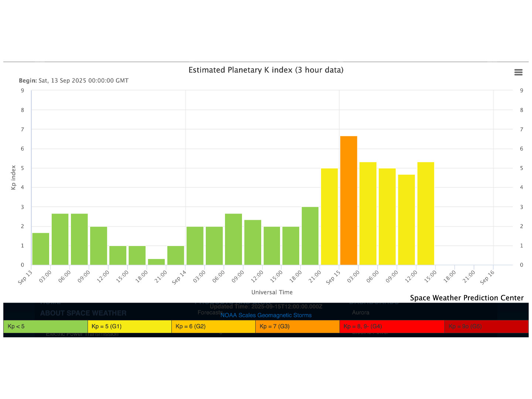
Task: Click the Sep 16 label on the time axis
Action: pos(487,277)
